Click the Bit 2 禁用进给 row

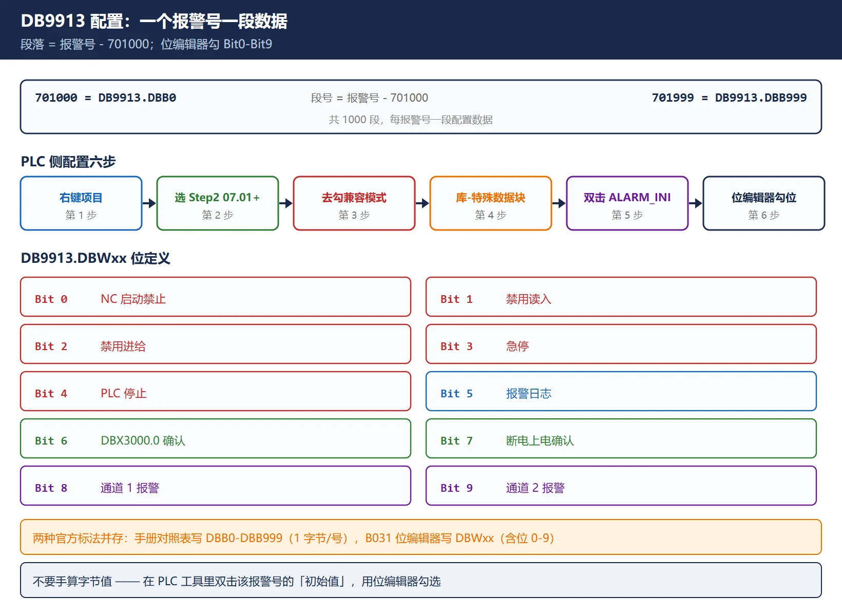point(216,344)
